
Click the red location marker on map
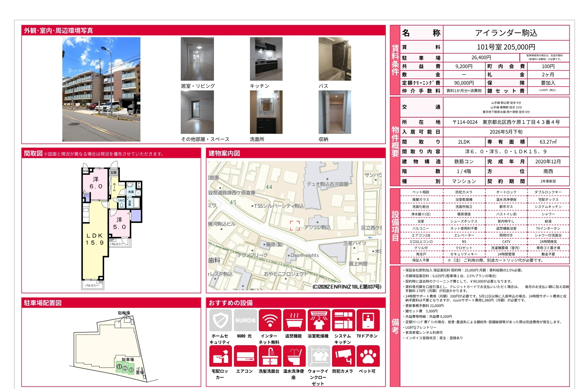click(x=295, y=225)
